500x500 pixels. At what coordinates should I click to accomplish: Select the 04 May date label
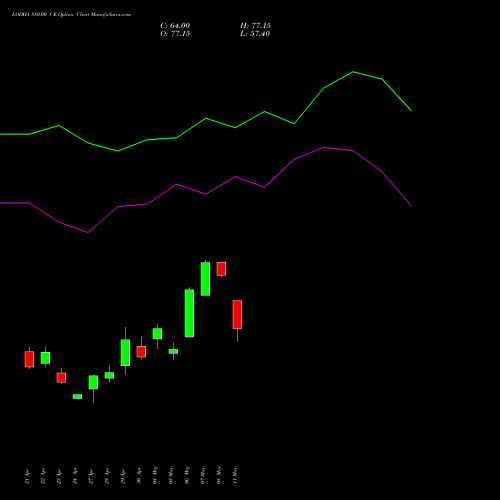[x=155, y=475]
